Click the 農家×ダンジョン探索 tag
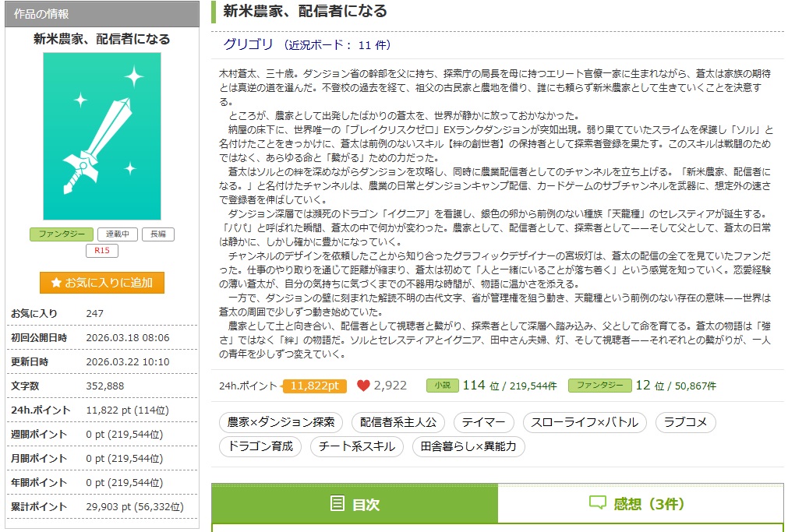The image size is (788, 532). tap(281, 422)
